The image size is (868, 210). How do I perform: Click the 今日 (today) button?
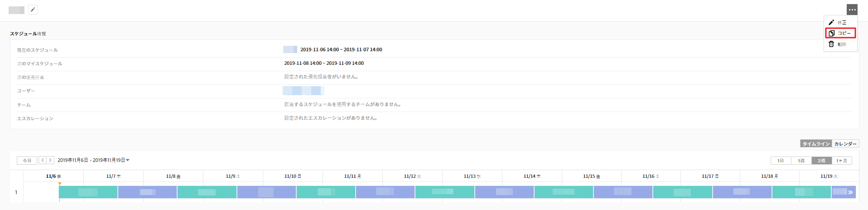pyautogui.click(x=27, y=160)
